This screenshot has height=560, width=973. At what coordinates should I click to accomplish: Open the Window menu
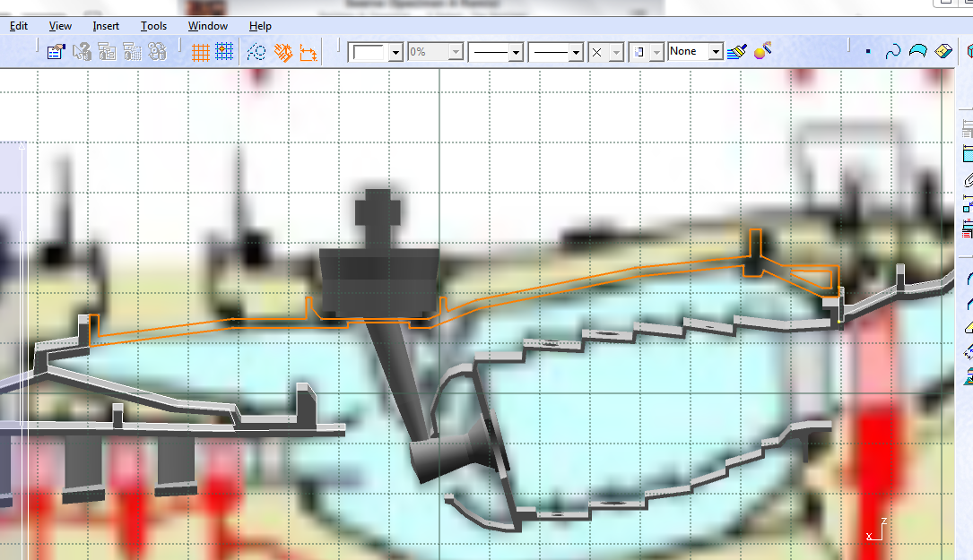tap(208, 26)
